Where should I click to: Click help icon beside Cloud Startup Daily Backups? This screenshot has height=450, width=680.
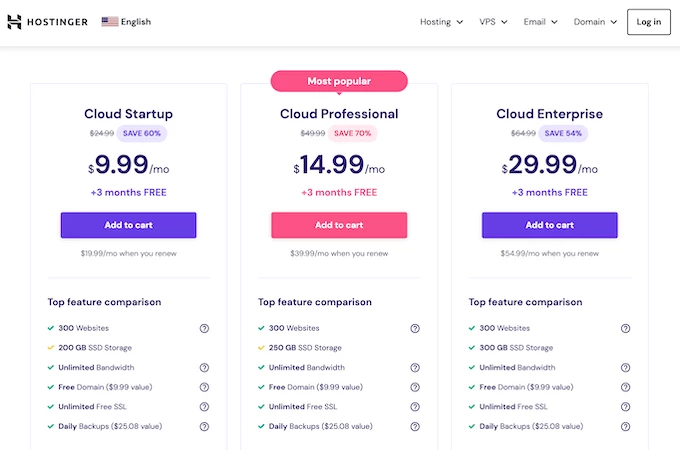204,427
